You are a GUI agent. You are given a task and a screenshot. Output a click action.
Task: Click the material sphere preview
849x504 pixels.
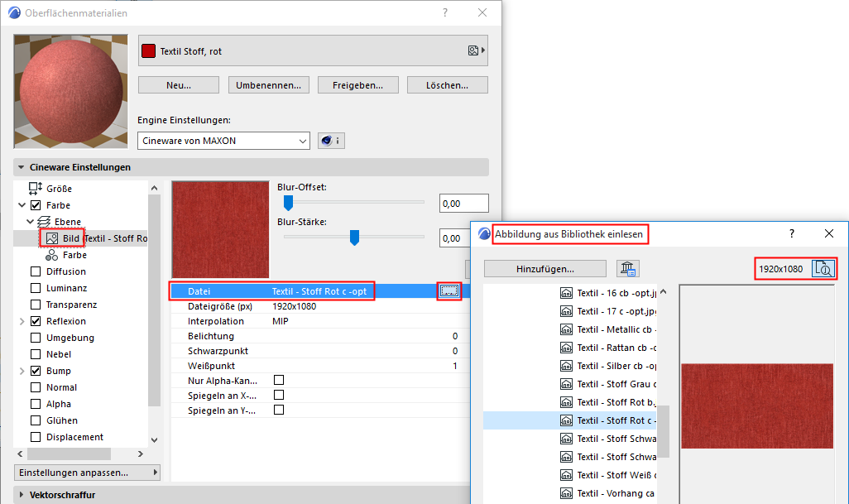pyautogui.click(x=71, y=92)
